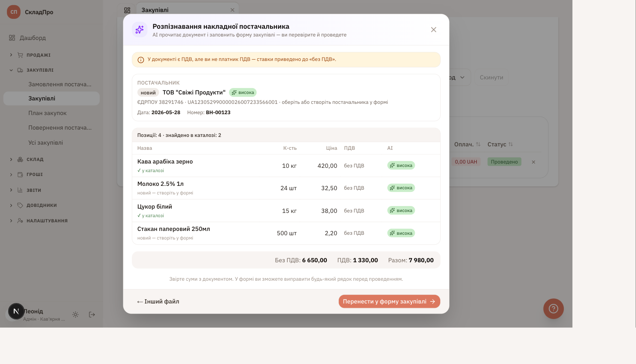Click the dashboard grid icon beside Дашборд
Viewport: 636px width, 364px height.
[12, 38]
